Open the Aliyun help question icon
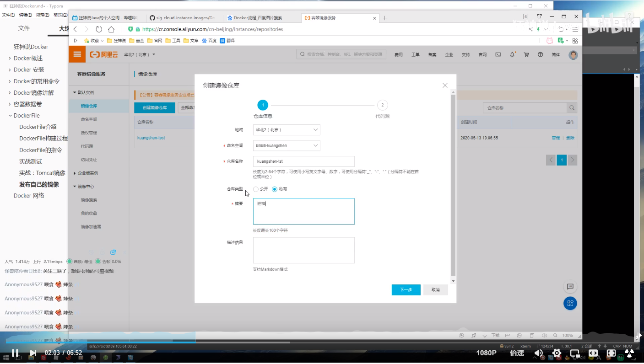644x364 pixels. [541, 54]
